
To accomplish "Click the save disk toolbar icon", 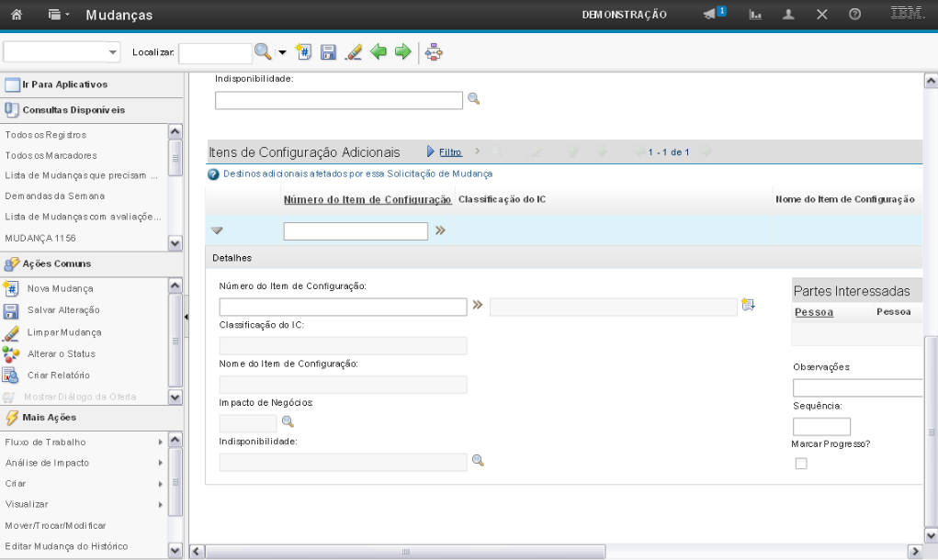I will click(x=328, y=53).
